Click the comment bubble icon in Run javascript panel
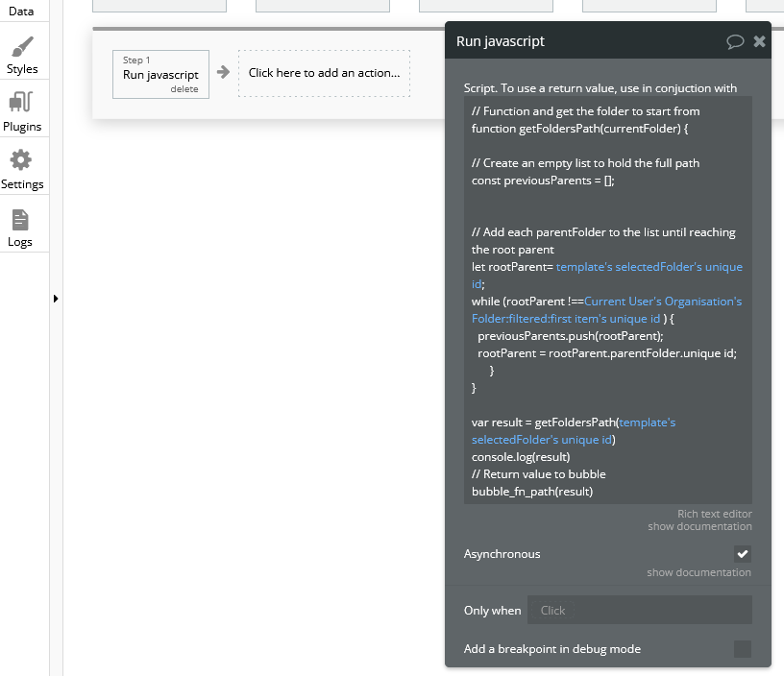Image resolution: width=784 pixels, height=676 pixels. click(735, 41)
